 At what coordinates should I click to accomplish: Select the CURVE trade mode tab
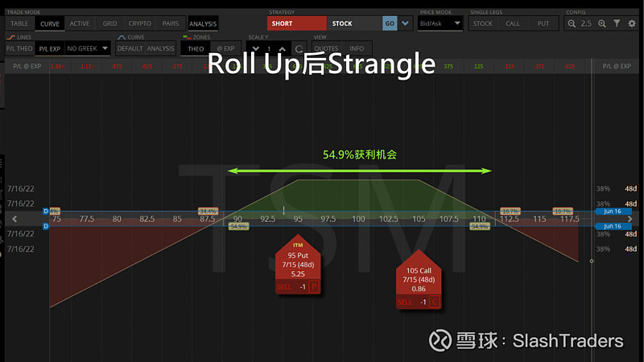point(50,24)
